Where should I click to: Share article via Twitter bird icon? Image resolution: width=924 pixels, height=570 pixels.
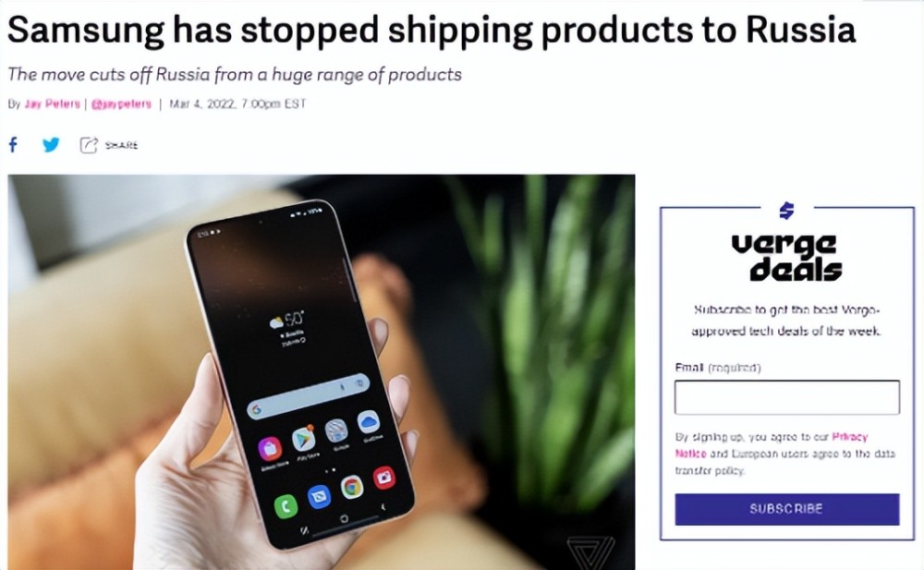pos(51,144)
